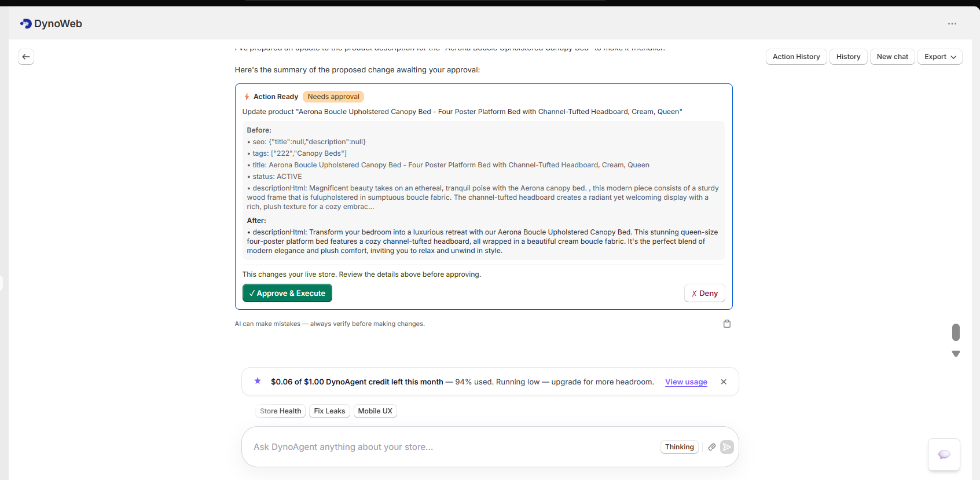Select the Store Health suggestion chip
This screenshot has width=980, height=480.
[281, 411]
